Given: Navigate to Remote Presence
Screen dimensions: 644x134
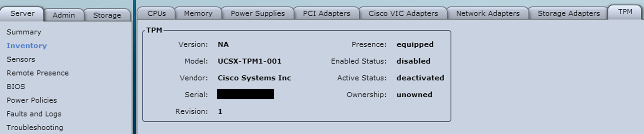Looking at the screenshot, I should click(x=37, y=73).
